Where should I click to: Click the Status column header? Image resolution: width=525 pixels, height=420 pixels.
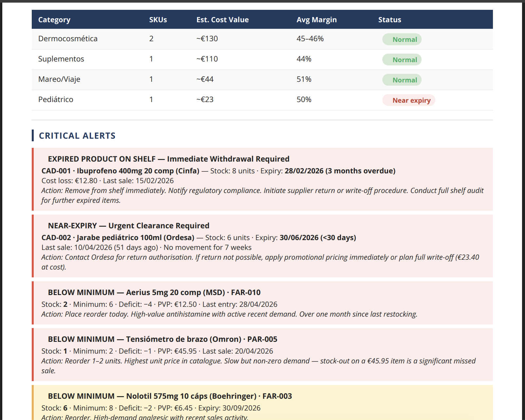point(389,20)
